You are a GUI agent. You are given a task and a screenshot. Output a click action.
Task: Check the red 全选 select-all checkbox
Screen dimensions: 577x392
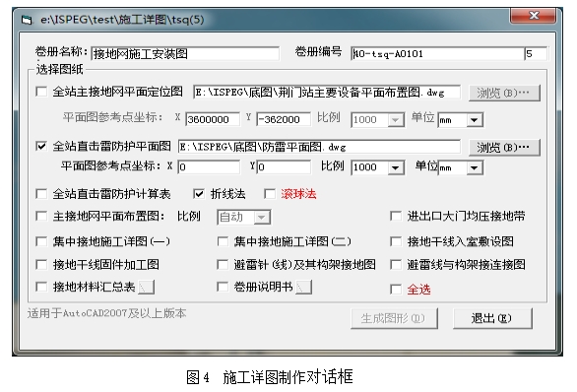click(396, 290)
